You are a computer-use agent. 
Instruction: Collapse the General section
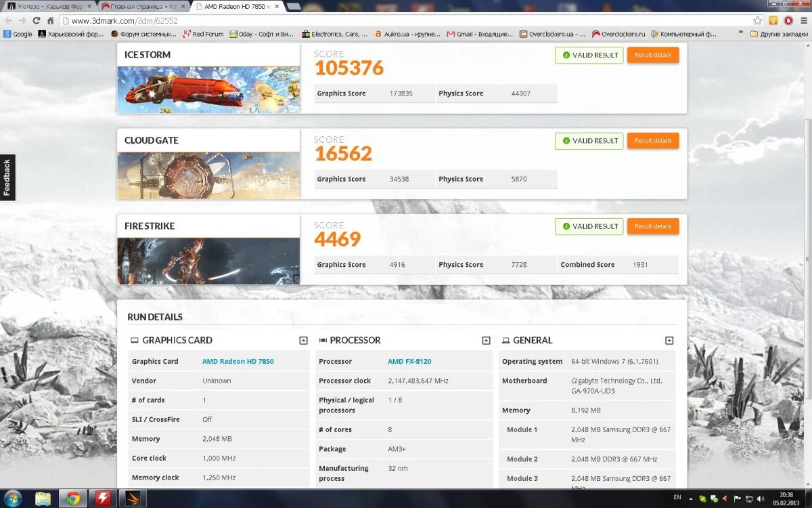(x=669, y=341)
